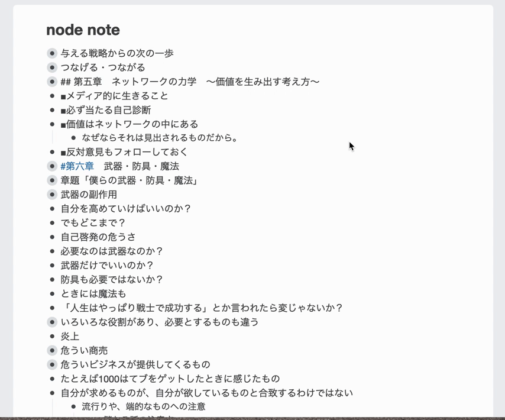Click bullet of 流行りや、端的なものへの注意
The image size is (505, 420).
[x=73, y=406]
